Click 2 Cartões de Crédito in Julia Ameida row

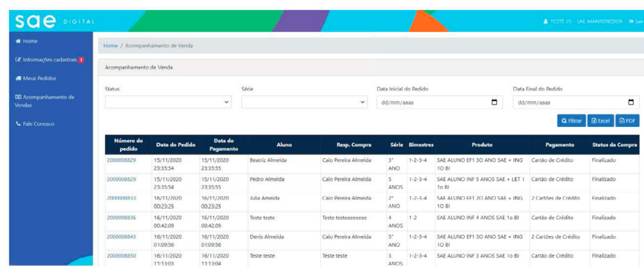(556, 198)
